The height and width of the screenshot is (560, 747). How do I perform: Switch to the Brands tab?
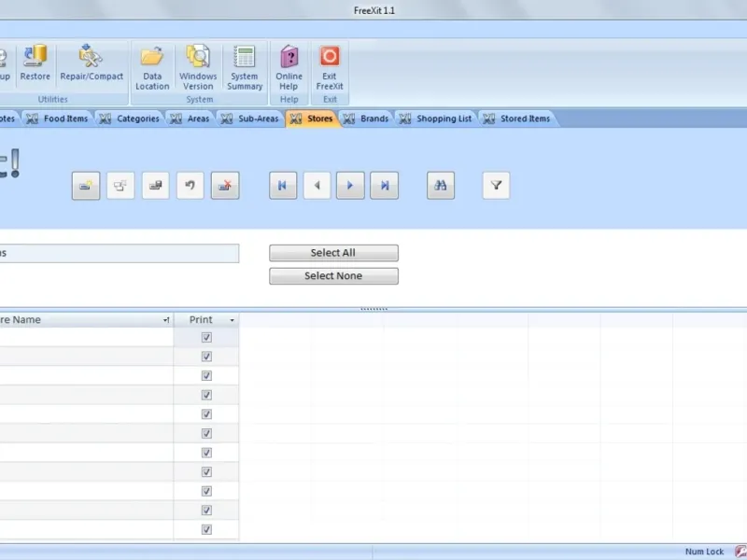(x=366, y=119)
